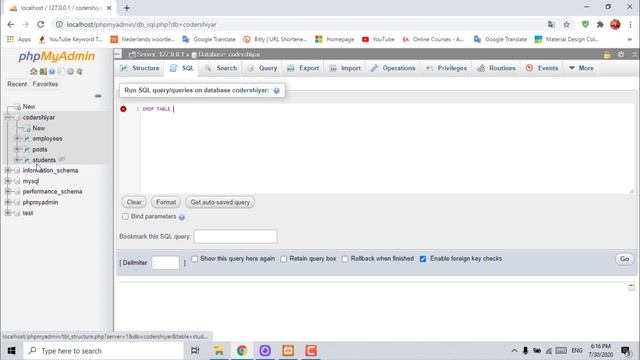This screenshot has width=640, height=360.
Task: Open the Export tab
Action: tap(303, 68)
